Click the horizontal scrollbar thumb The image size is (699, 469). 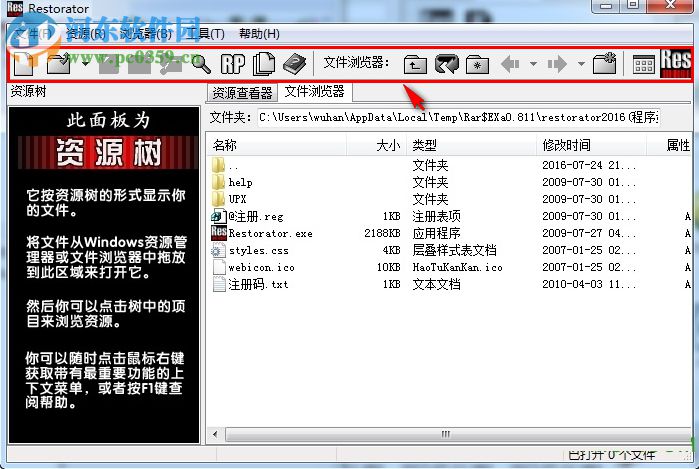tap(457, 434)
